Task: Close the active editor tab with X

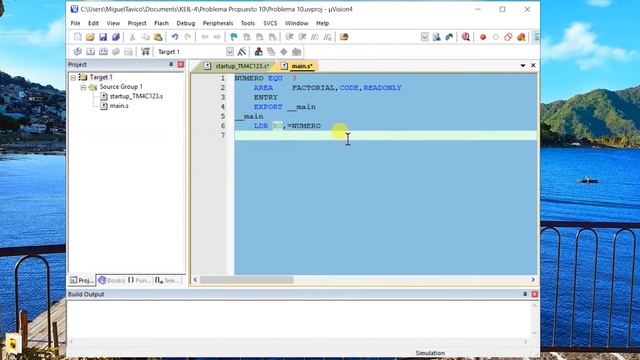Action: tap(533, 65)
